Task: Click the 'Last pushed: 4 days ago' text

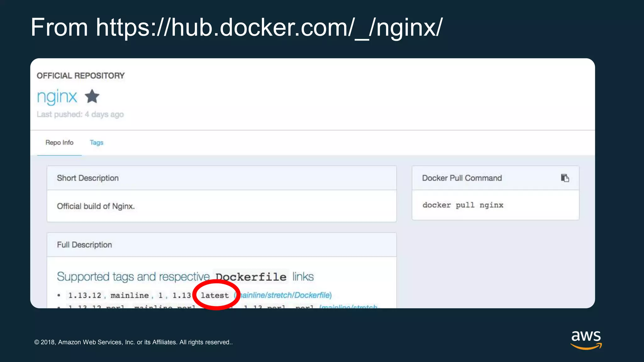Action: (x=80, y=114)
